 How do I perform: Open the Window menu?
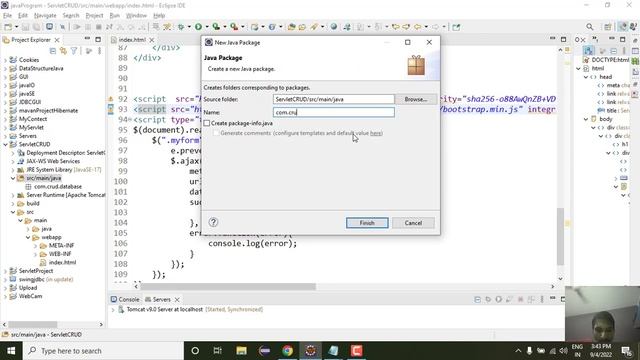tap(136, 16)
